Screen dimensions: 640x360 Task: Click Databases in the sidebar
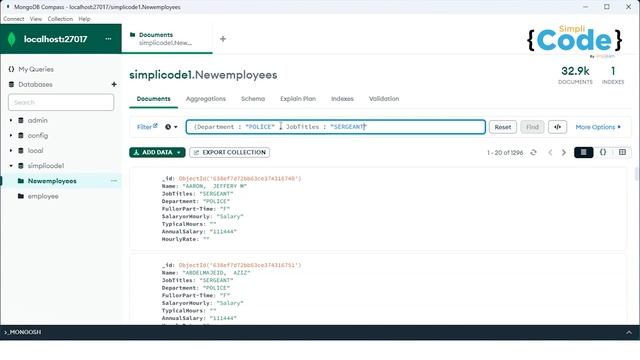click(35, 84)
